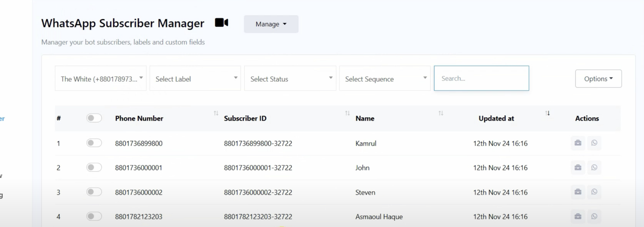Open the Manage dropdown menu

[271, 24]
